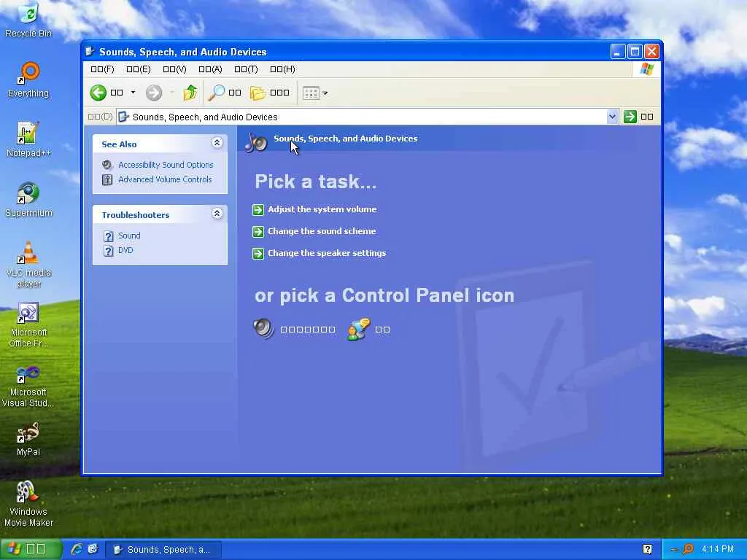Launch Internet Explorer from Quick Launch
Image resolution: width=747 pixels, height=560 pixels.
(x=77, y=549)
